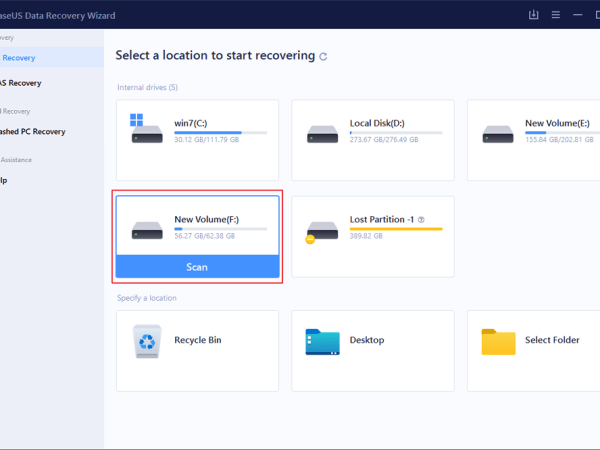Viewport: 600px width, 450px height.
Task: Click the Local Disk(D:) label
Action: (x=377, y=123)
